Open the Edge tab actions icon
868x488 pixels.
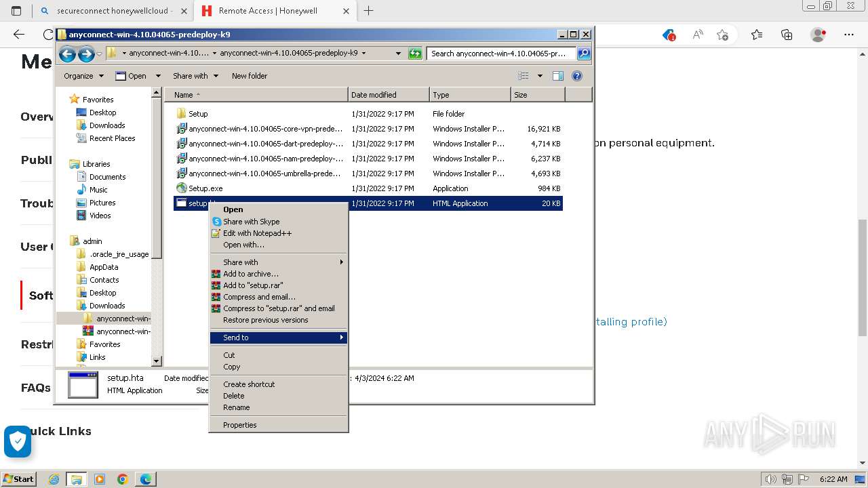tap(16, 11)
